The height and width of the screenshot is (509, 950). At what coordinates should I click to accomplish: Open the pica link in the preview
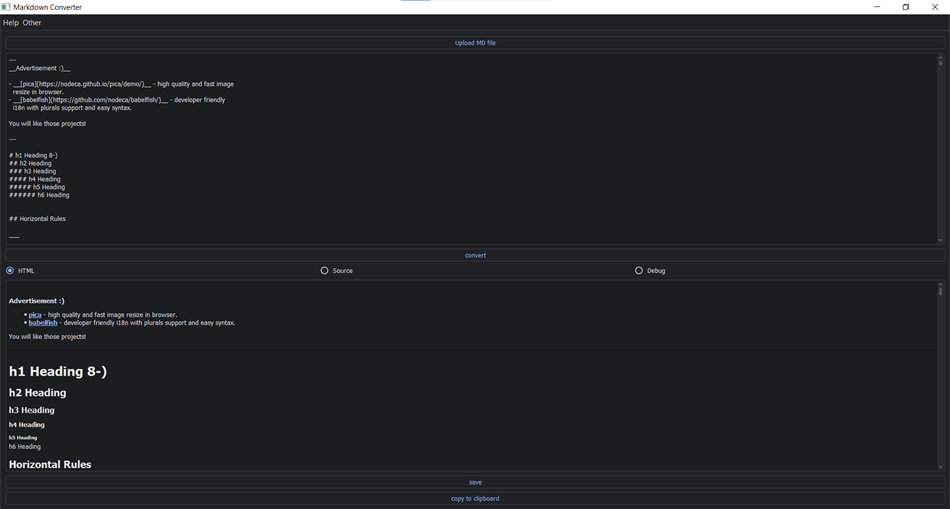(35, 315)
